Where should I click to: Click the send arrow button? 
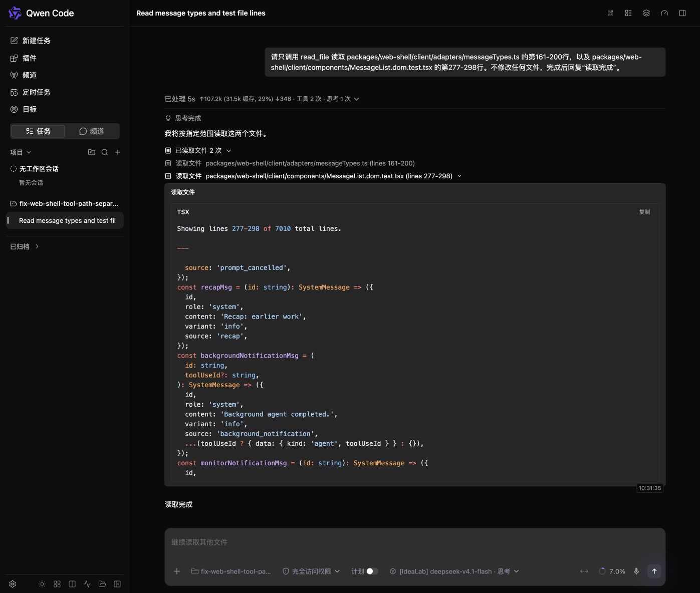tap(654, 571)
